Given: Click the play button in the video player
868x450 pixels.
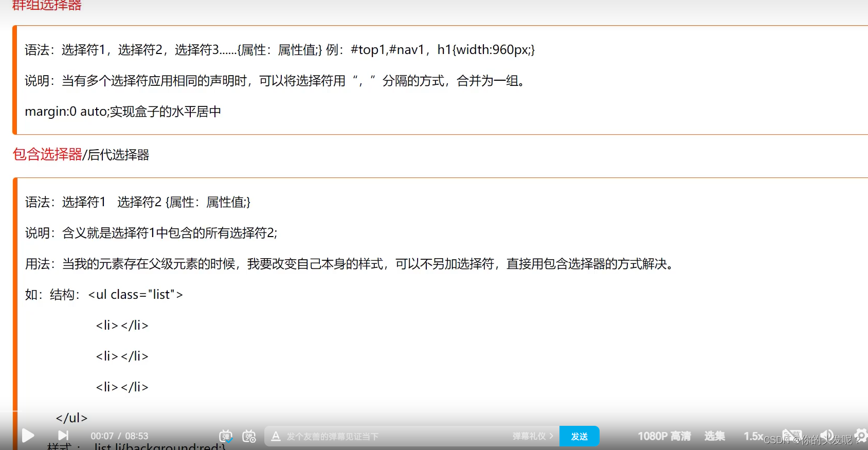Looking at the screenshot, I should (28, 436).
